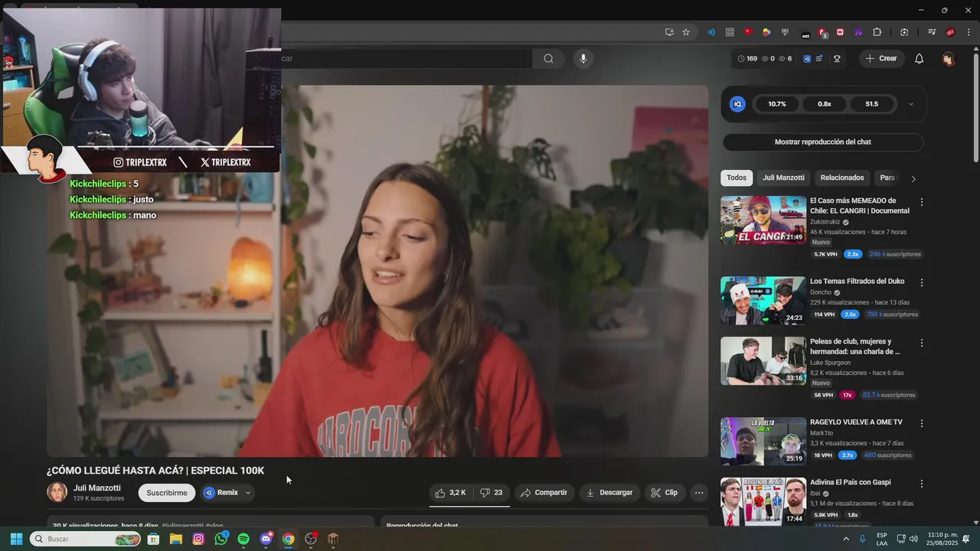Open Adivina El País con Gaspi title
The width and height of the screenshot is (980, 551).
point(850,483)
